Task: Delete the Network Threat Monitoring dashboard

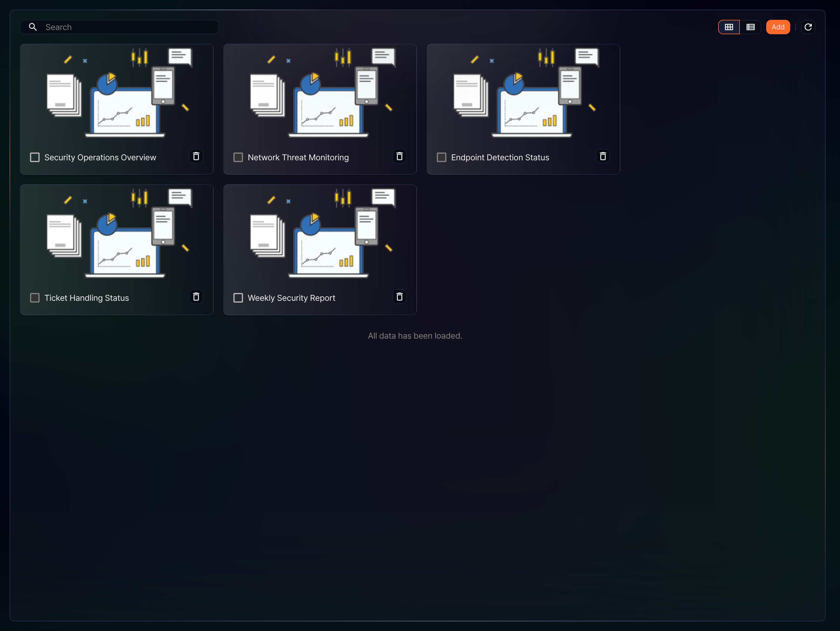Action: tap(400, 156)
